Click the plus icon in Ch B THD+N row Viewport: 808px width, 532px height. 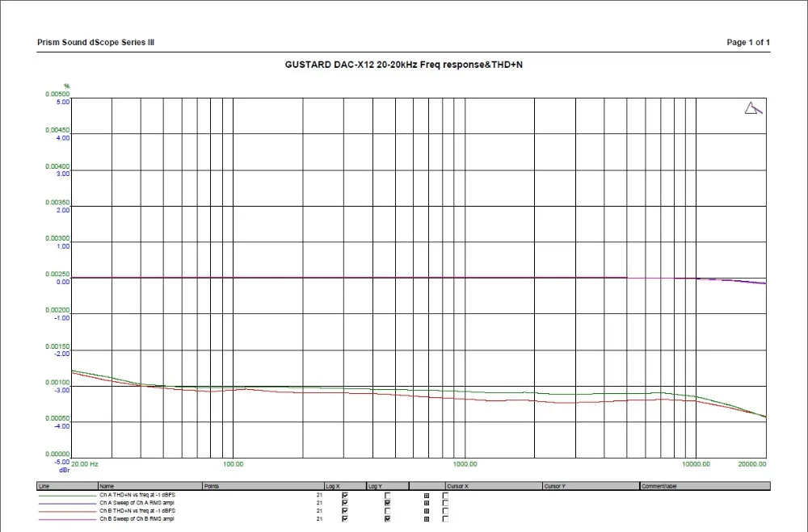point(427,511)
